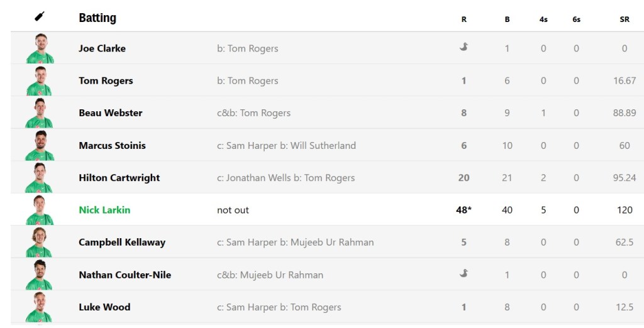The width and height of the screenshot is (644, 328).
Task: Open Nick Larkin's player profile link
Action: coord(104,210)
